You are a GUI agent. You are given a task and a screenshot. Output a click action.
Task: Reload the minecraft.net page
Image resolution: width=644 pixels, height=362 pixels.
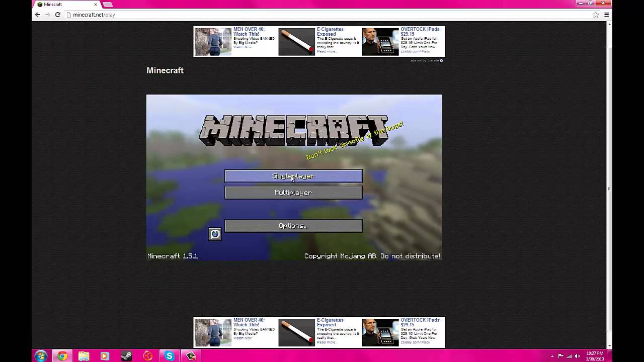point(58,15)
